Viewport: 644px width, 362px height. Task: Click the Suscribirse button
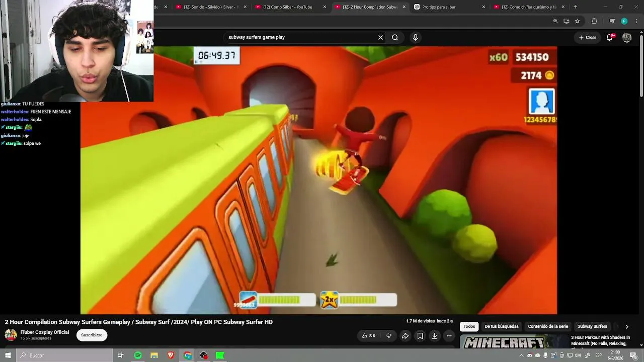click(92, 335)
